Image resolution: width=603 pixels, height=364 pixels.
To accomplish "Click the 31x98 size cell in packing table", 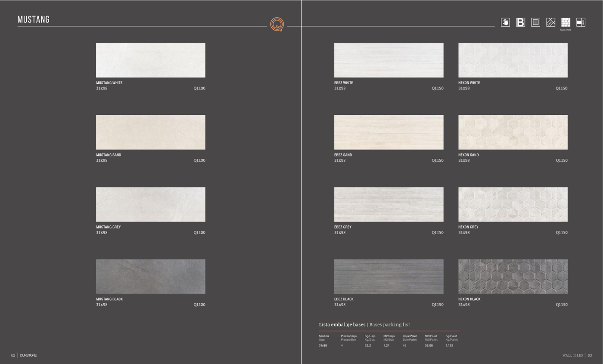I will tap(323, 345).
